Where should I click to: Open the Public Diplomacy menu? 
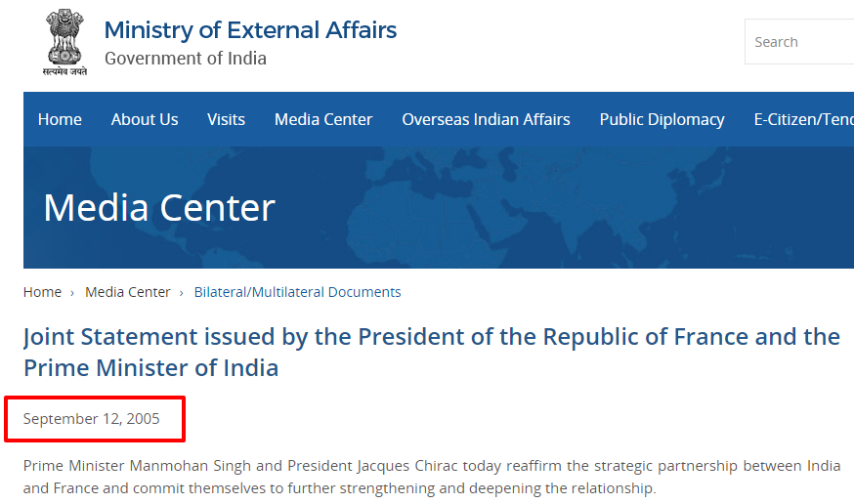pos(662,119)
